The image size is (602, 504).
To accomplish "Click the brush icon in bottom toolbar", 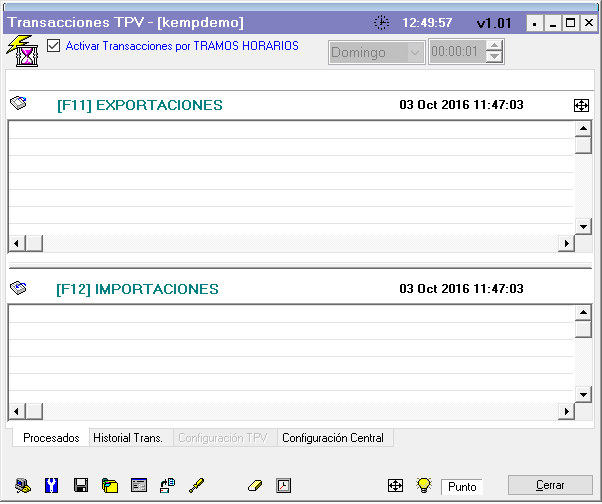I will (197, 485).
